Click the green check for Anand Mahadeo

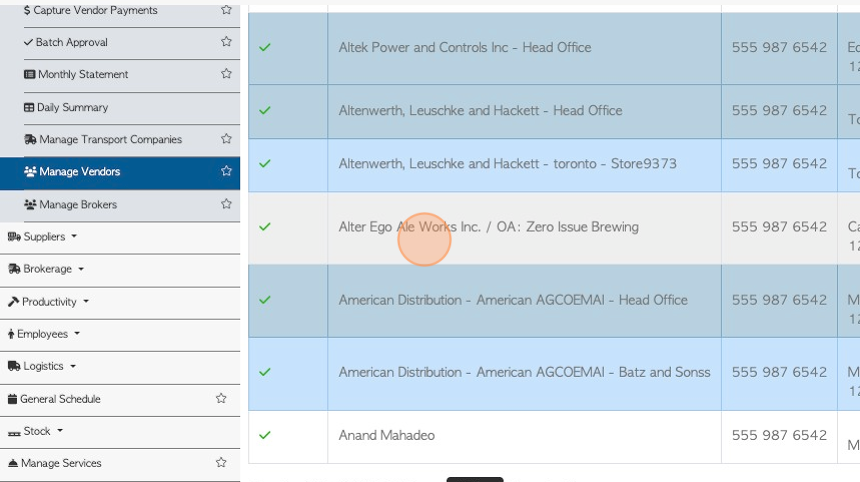tap(265, 435)
